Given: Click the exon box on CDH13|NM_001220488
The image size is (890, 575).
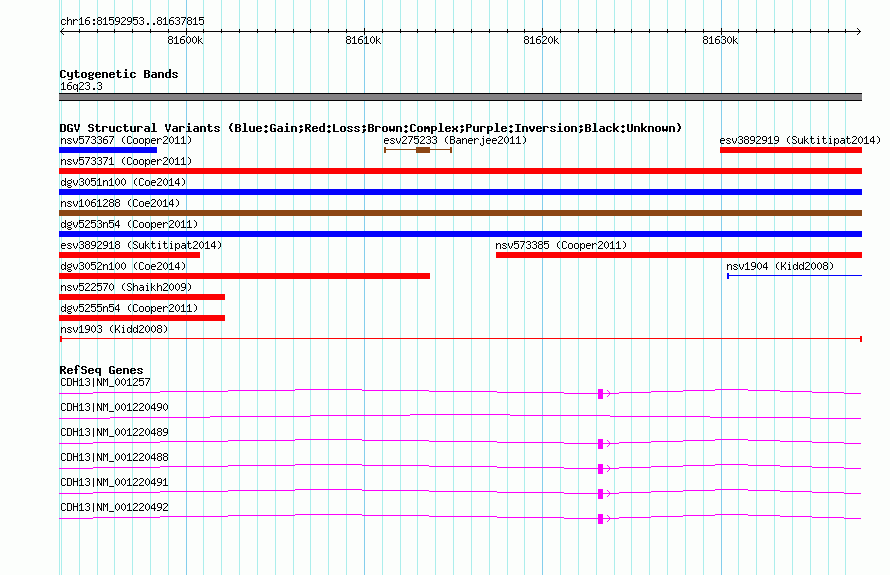Looking at the screenshot, I should (601, 469).
